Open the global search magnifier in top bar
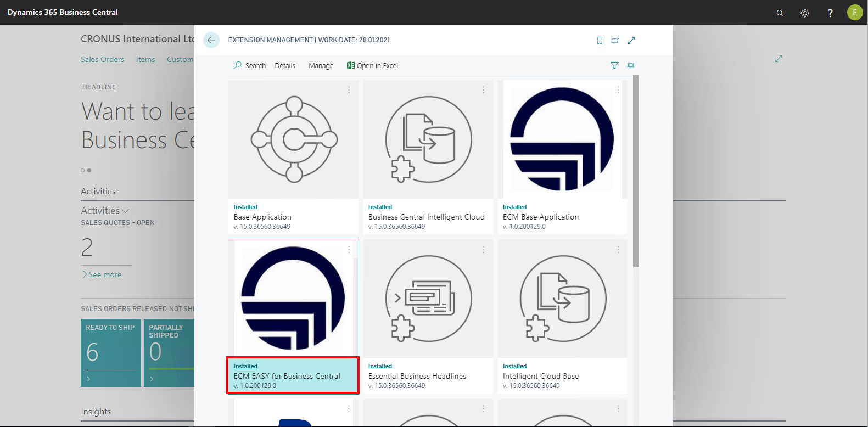This screenshot has width=868, height=427. tap(780, 13)
